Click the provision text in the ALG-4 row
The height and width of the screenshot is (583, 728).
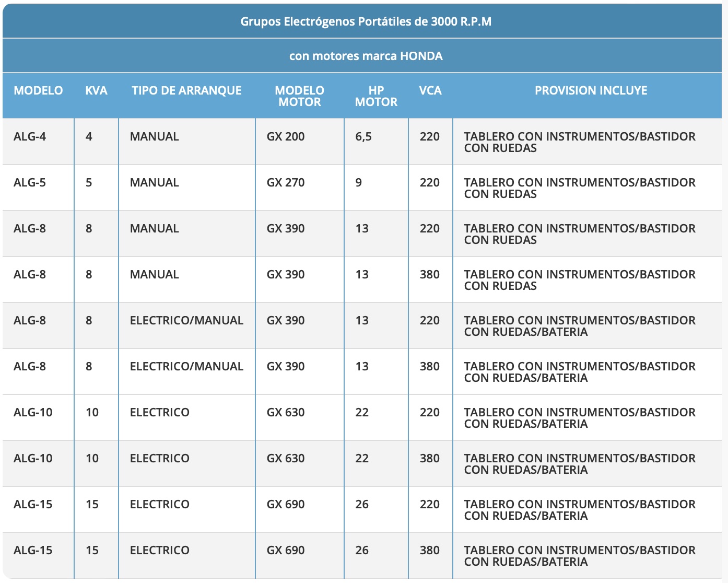(x=580, y=142)
